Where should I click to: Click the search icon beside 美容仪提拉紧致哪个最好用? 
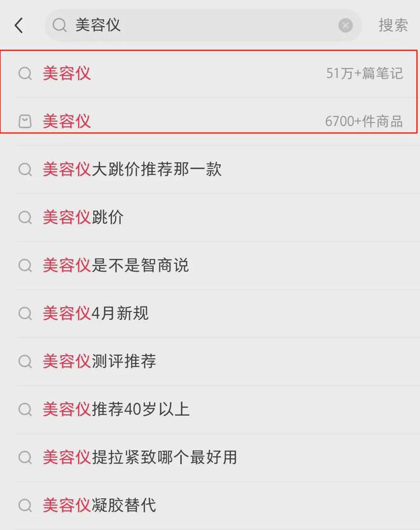click(x=25, y=457)
